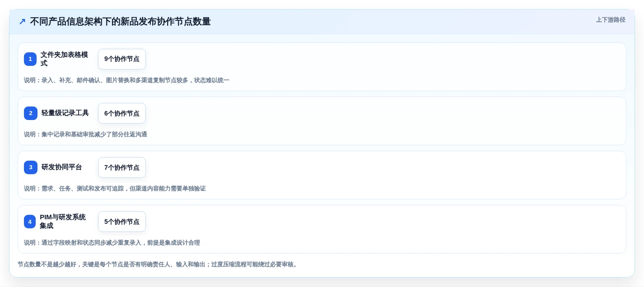This screenshot has height=287, width=644.
Task: Click the footer note starting 节点数量不是越少越好
Action: coord(159,264)
